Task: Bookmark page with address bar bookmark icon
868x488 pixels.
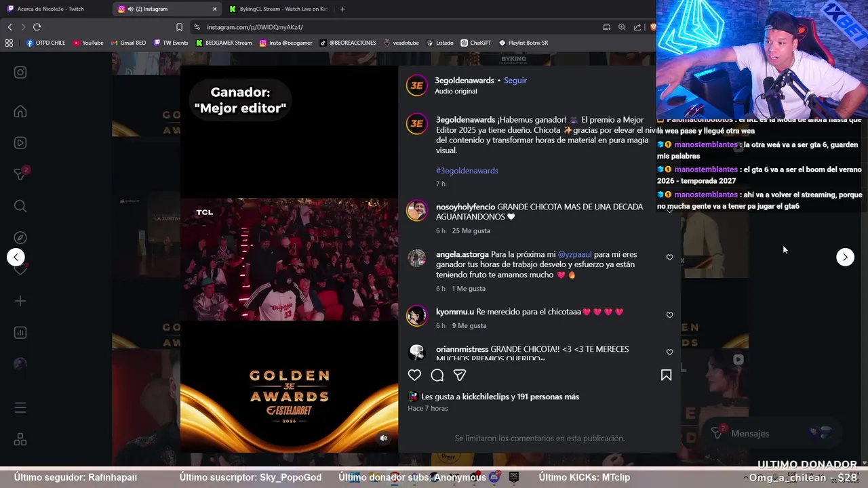Action: click(x=179, y=27)
